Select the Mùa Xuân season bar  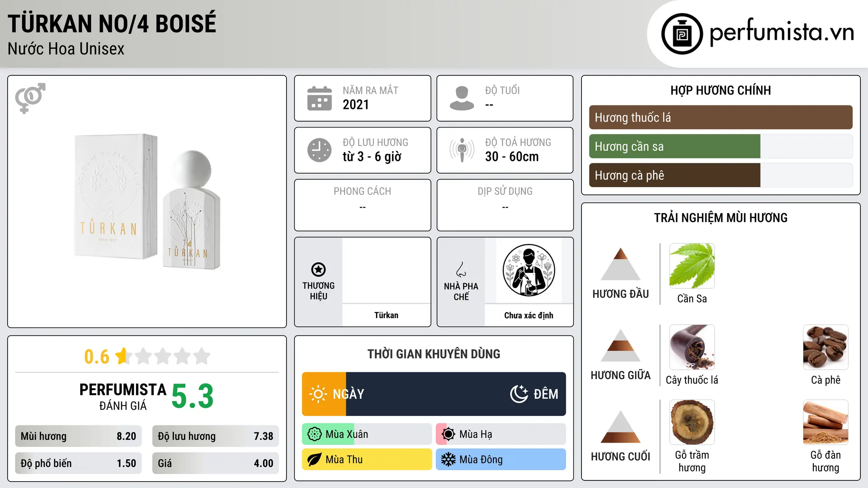point(367,434)
